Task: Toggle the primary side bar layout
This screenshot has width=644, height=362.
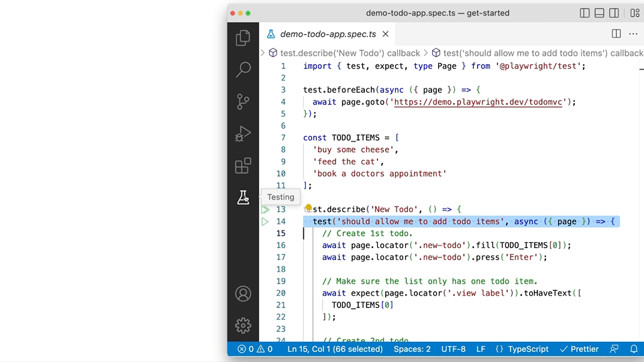Action: click(x=584, y=13)
